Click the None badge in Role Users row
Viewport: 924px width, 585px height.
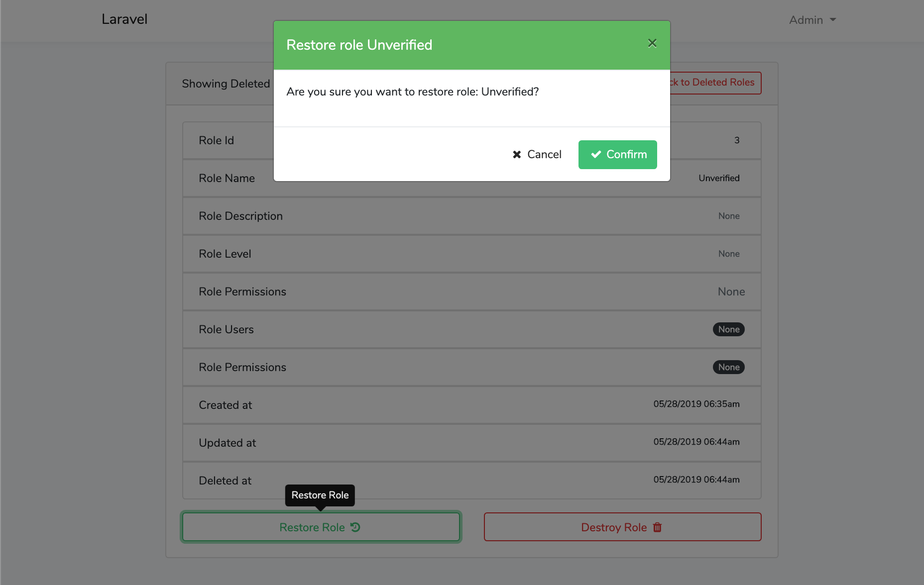pyautogui.click(x=728, y=329)
